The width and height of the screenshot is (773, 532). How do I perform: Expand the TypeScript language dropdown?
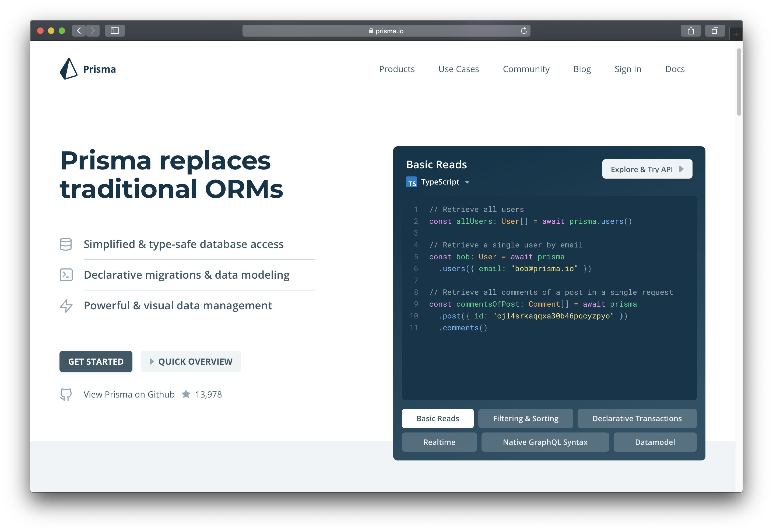pos(467,182)
